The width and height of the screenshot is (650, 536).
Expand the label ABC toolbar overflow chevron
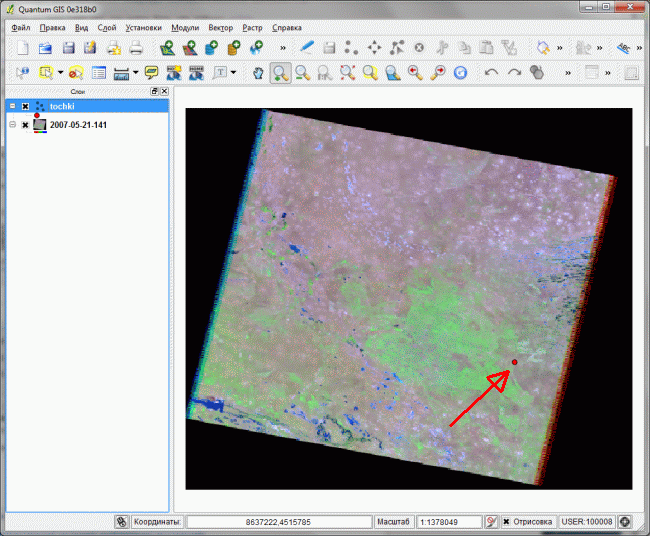coord(639,48)
